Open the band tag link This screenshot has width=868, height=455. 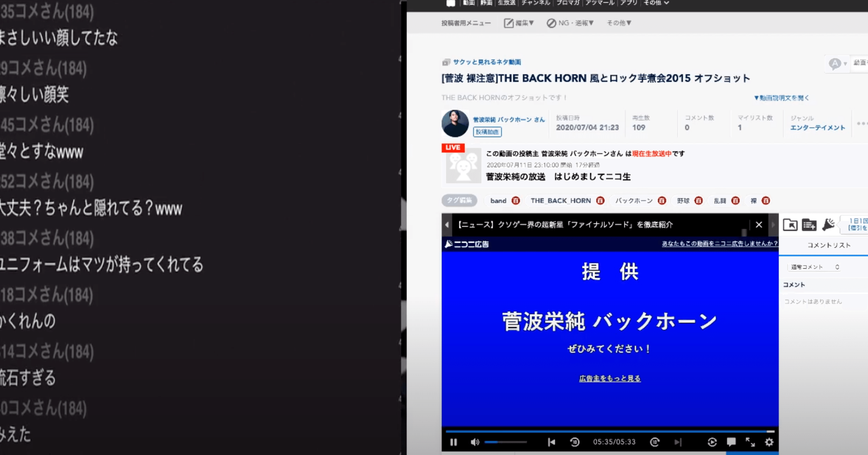[498, 201]
